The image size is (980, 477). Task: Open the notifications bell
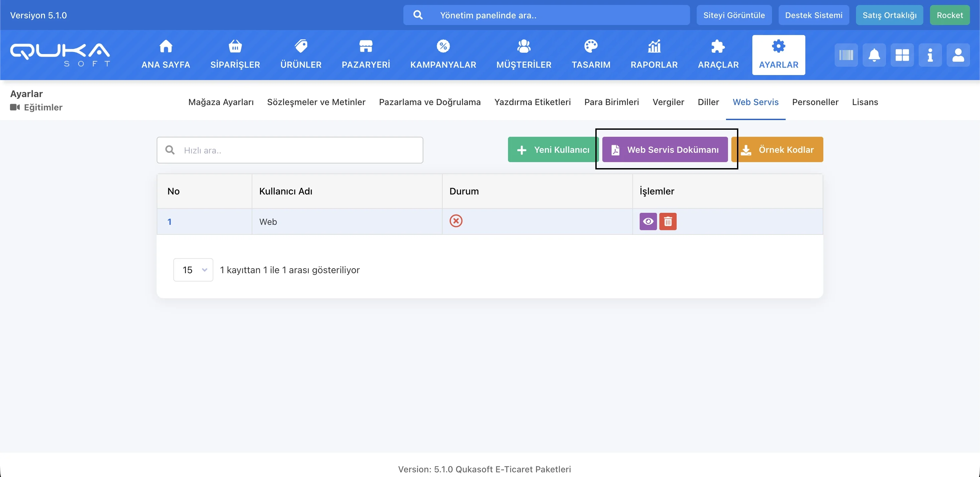point(874,55)
